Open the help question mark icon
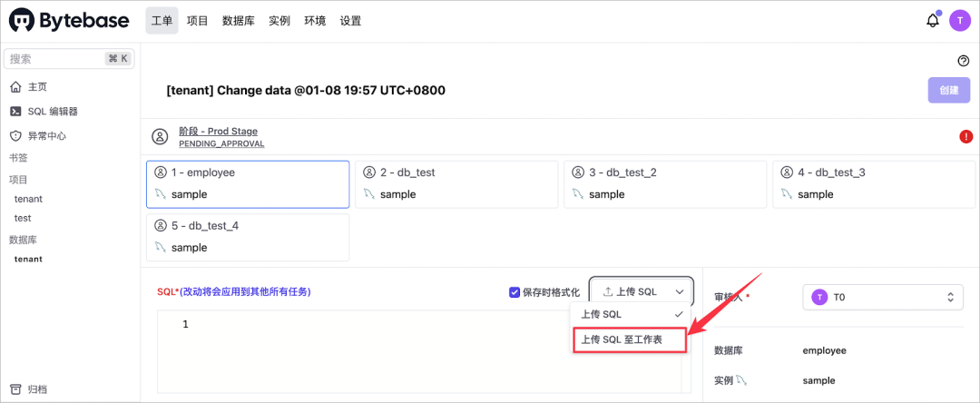The height and width of the screenshot is (403, 980). pyautogui.click(x=964, y=61)
